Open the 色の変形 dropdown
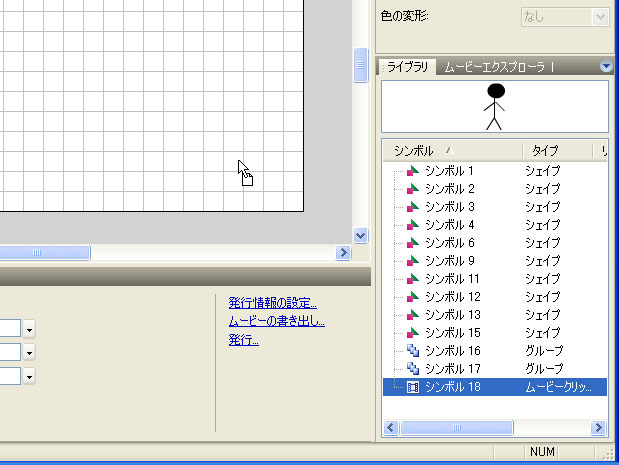This screenshot has height=465, width=619. [x=600, y=17]
